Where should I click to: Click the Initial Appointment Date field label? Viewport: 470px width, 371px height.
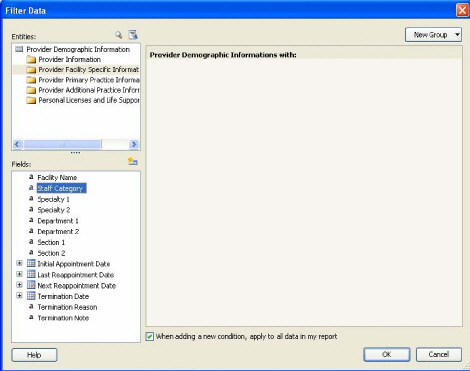[x=74, y=264]
